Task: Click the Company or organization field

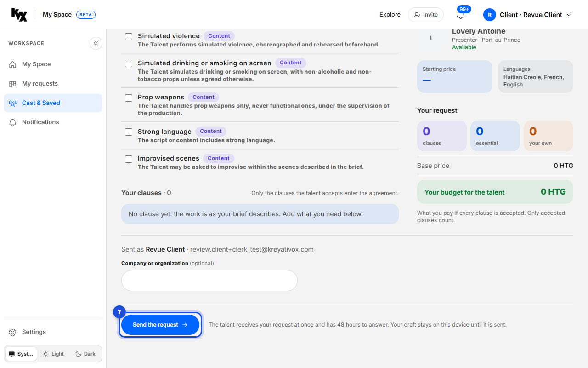Action: coord(209,281)
